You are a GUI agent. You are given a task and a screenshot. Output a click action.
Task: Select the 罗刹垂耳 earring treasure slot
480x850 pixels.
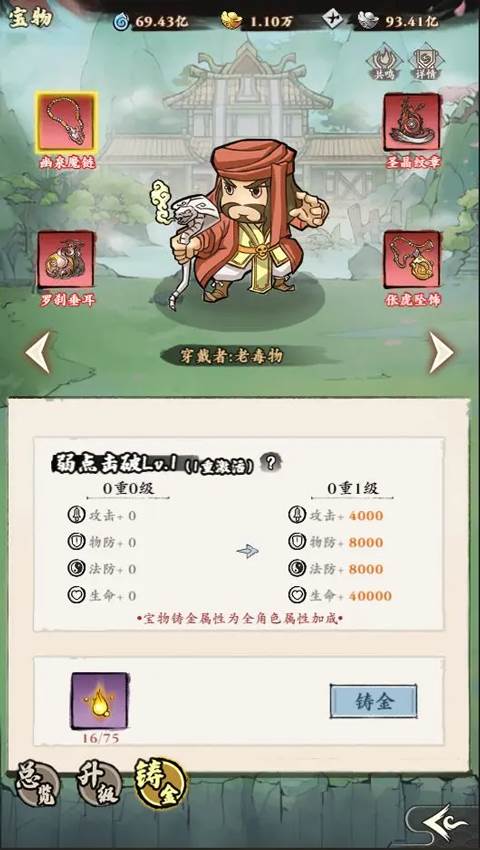[66, 260]
